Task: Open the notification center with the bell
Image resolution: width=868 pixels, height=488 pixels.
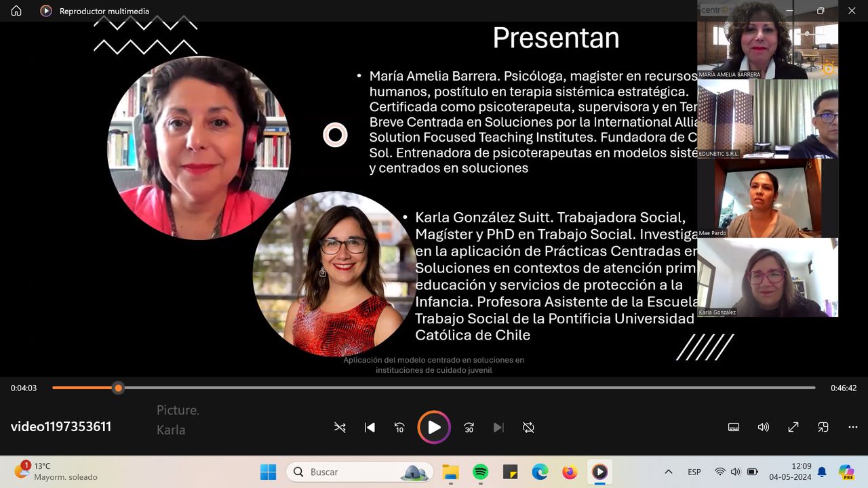Action: pos(821,472)
